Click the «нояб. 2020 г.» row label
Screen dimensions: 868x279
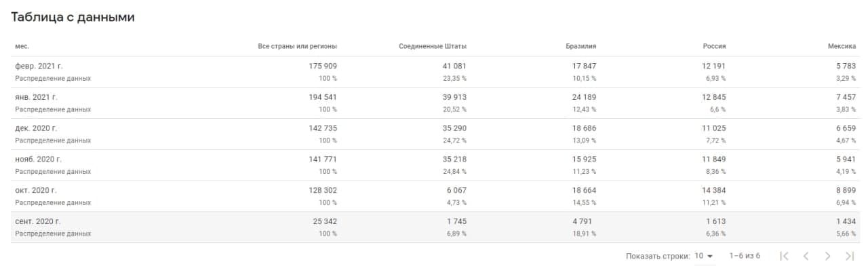click(x=38, y=160)
